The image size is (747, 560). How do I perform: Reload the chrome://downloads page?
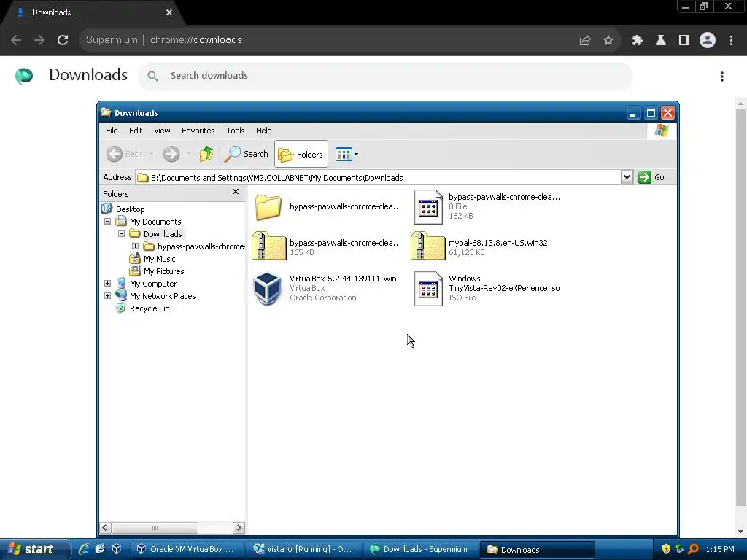pyautogui.click(x=63, y=40)
